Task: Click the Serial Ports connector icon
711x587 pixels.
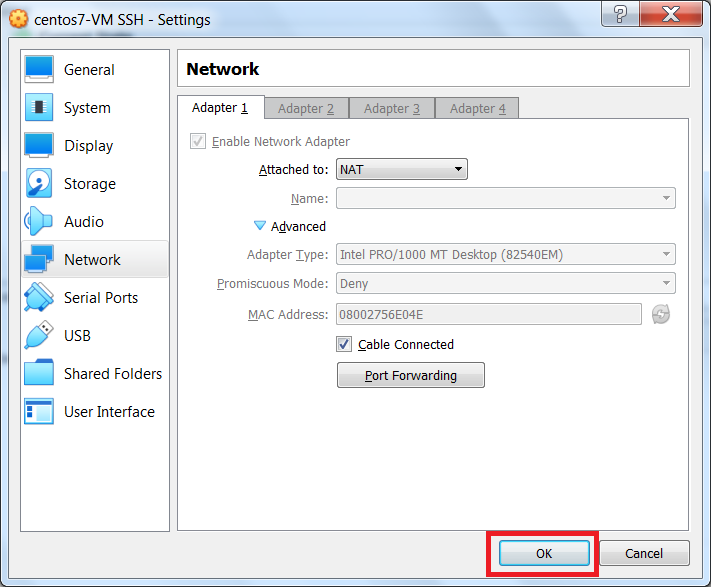Action: (39, 297)
